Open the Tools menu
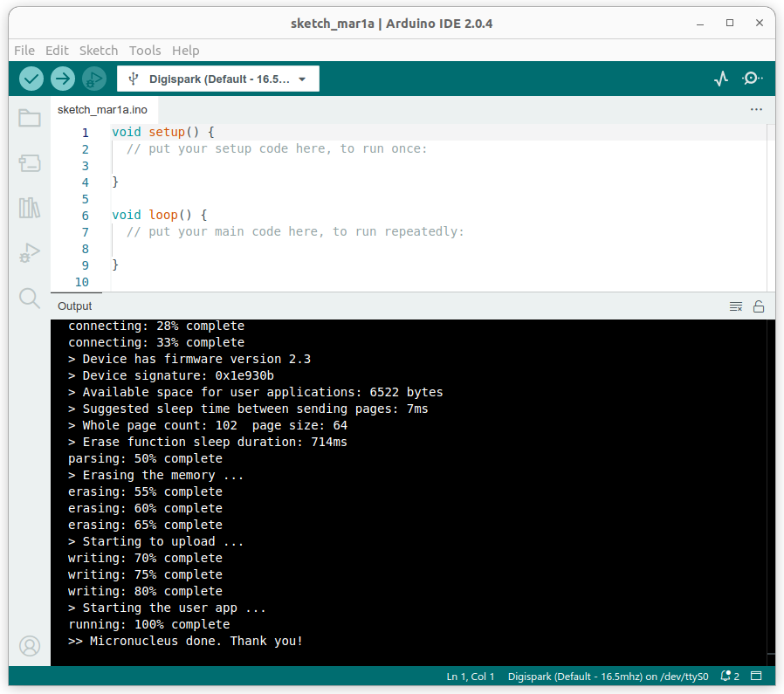 point(145,51)
